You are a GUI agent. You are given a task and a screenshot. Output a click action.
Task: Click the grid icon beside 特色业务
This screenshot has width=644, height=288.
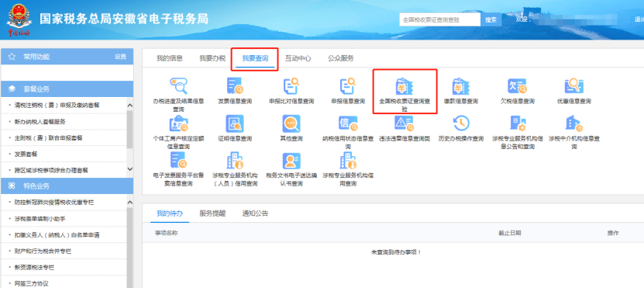click(12, 186)
